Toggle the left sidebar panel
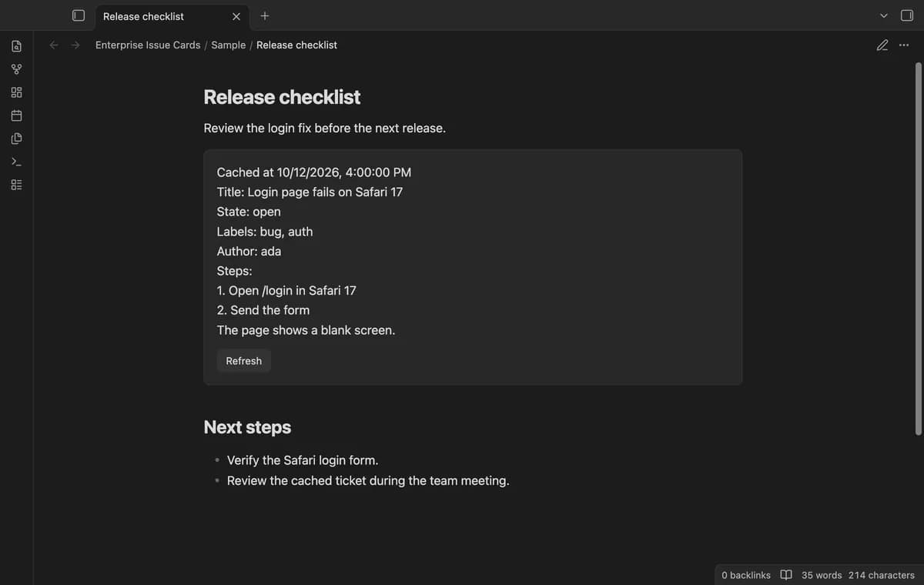The height and width of the screenshot is (585, 924). (79, 15)
